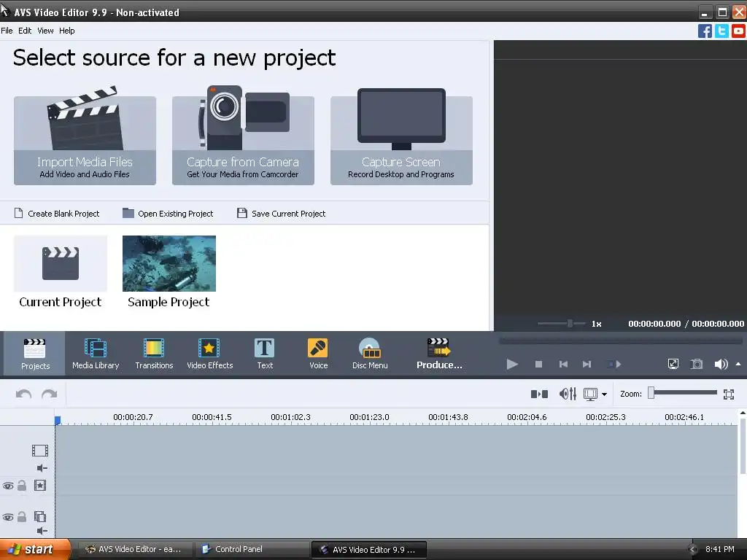Switch to AVS Video Editor - ea... taskbar item

click(x=135, y=549)
